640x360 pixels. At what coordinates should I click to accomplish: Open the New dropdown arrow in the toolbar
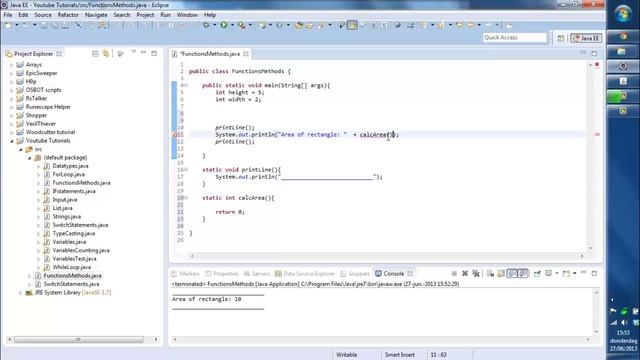coord(17,25)
